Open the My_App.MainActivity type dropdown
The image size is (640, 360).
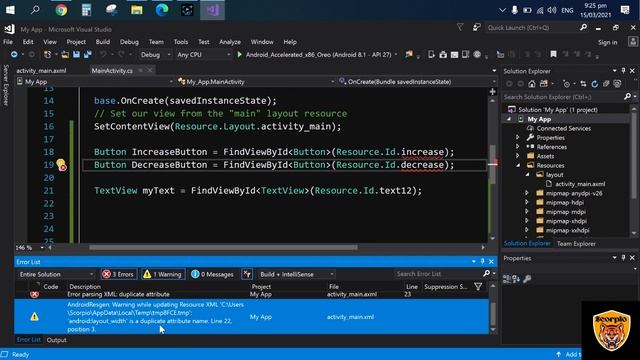(x=256, y=82)
